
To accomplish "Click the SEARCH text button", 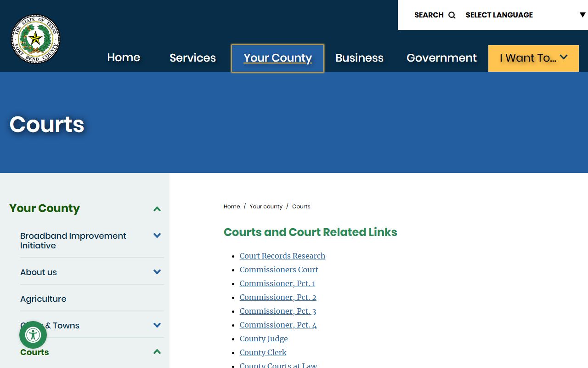I will (429, 15).
